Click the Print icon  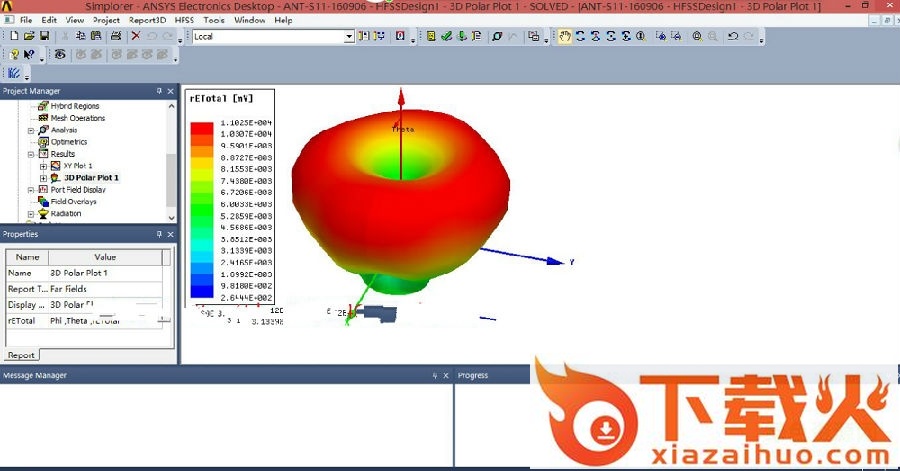pos(116,36)
